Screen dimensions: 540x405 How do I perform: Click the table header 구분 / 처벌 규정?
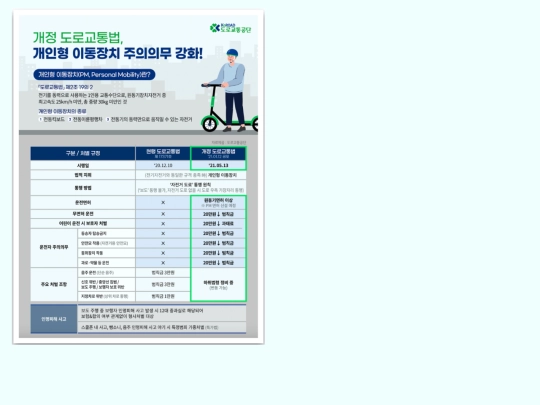pyautogui.click(x=83, y=153)
